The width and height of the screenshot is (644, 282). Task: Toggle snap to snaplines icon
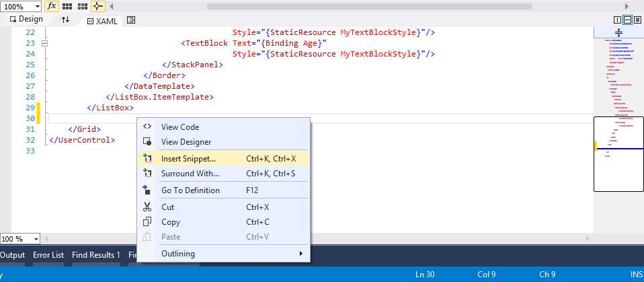(97, 6)
